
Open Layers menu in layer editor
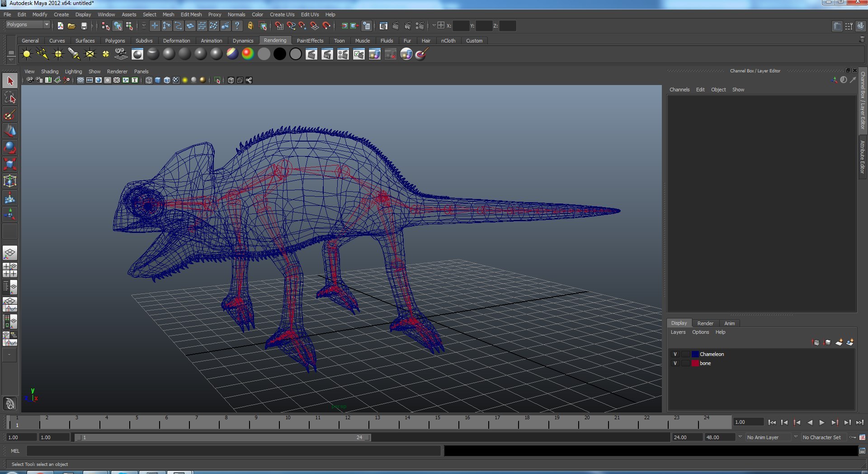tap(678, 332)
